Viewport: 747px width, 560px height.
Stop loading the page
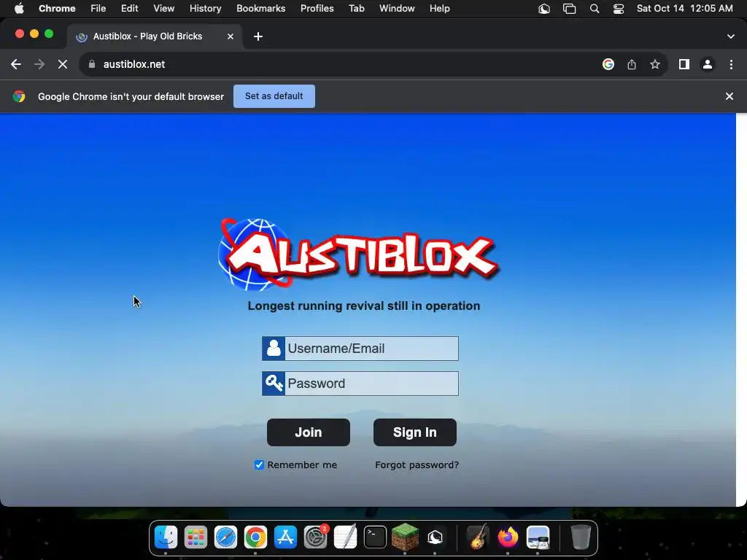(x=63, y=64)
